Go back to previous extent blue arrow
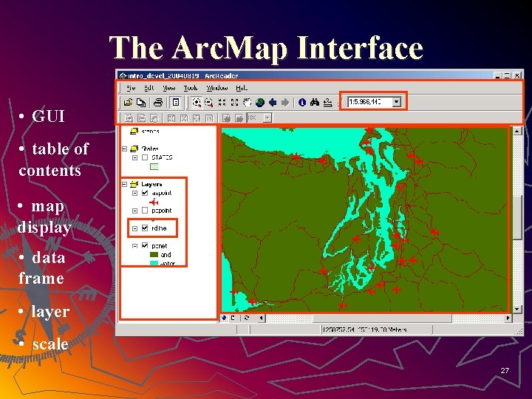Image resolution: width=532 pixels, height=399 pixels. 273,102
